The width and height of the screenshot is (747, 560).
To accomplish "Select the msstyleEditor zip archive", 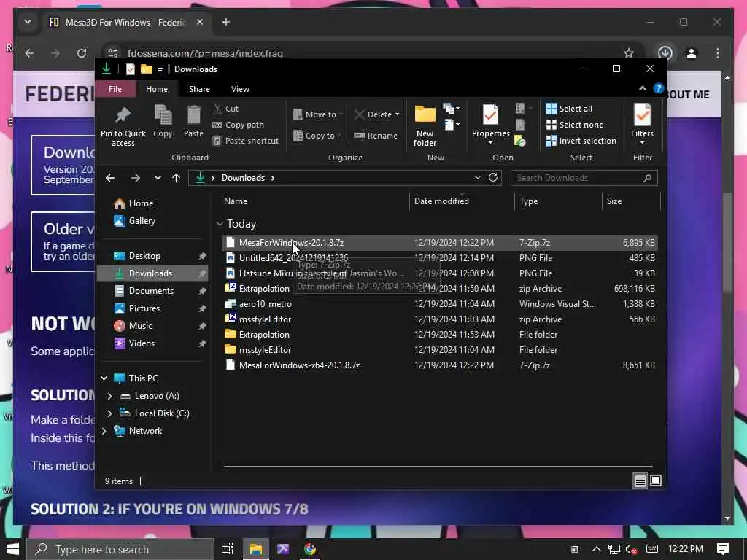I will [x=439, y=319].
